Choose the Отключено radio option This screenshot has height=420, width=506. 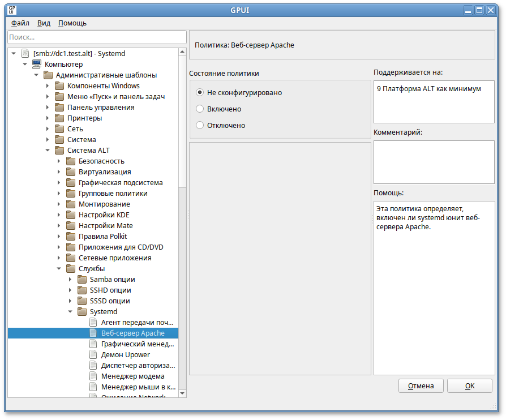[x=199, y=125]
